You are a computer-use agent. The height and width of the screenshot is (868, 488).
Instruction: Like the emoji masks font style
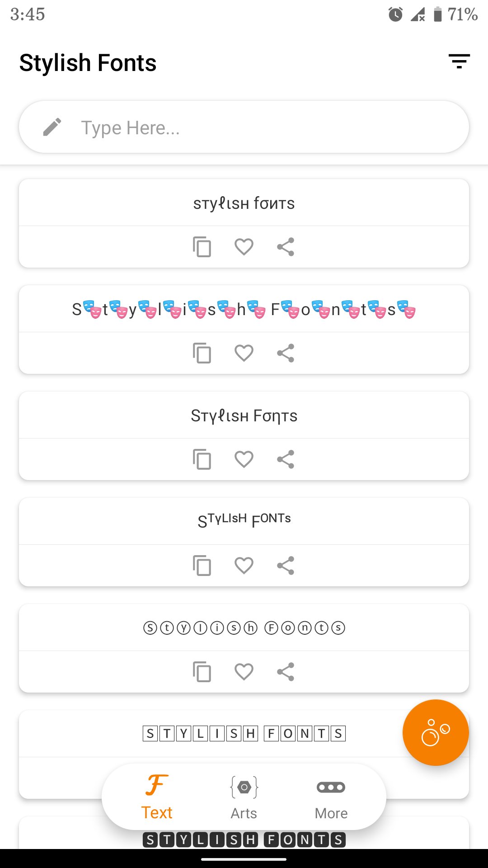[244, 353]
